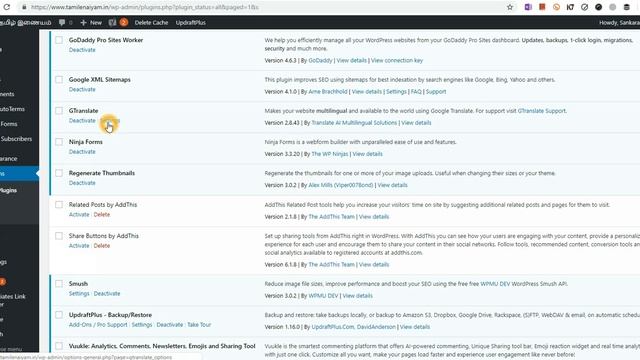This screenshot has width=640, height=360.
Task: Deactivate the Smush plugin
Action: (x=107, y=293)
